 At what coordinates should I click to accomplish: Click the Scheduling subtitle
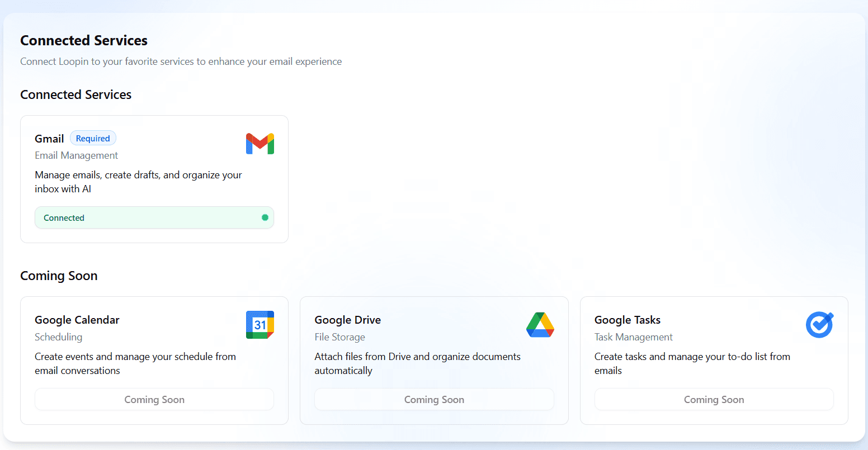click(x=58, y=337)
